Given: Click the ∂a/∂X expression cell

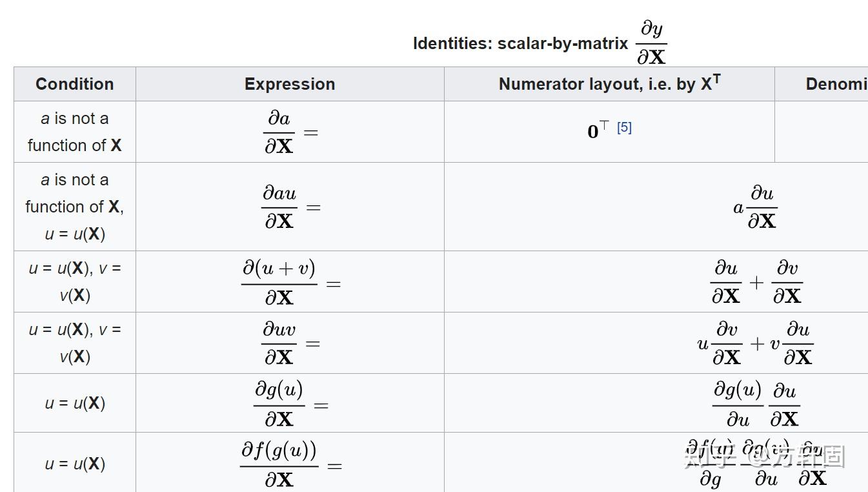Looking at the screenshot, I should click(290, 132).
